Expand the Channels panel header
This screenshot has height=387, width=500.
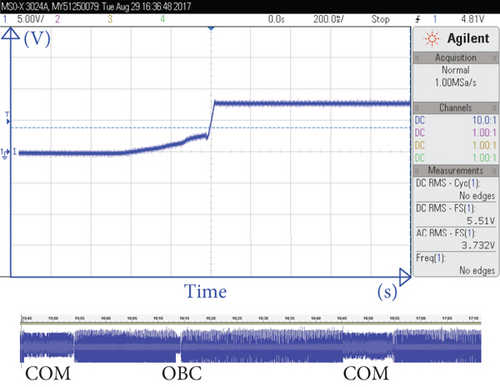(x=456, y=108)
